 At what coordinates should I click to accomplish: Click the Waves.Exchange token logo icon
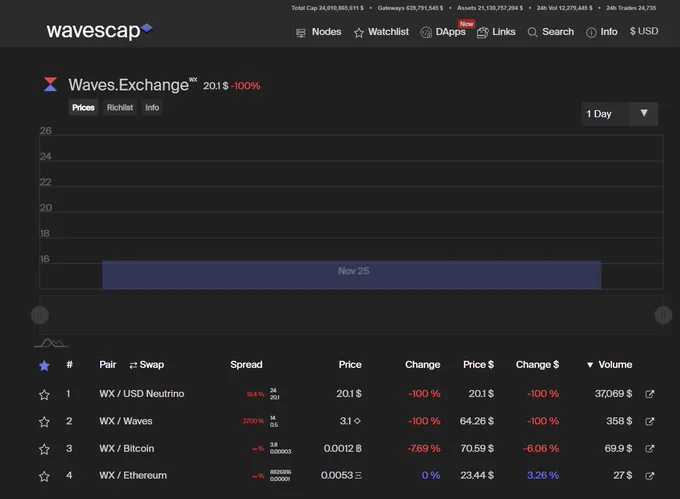tap(50, 84)
